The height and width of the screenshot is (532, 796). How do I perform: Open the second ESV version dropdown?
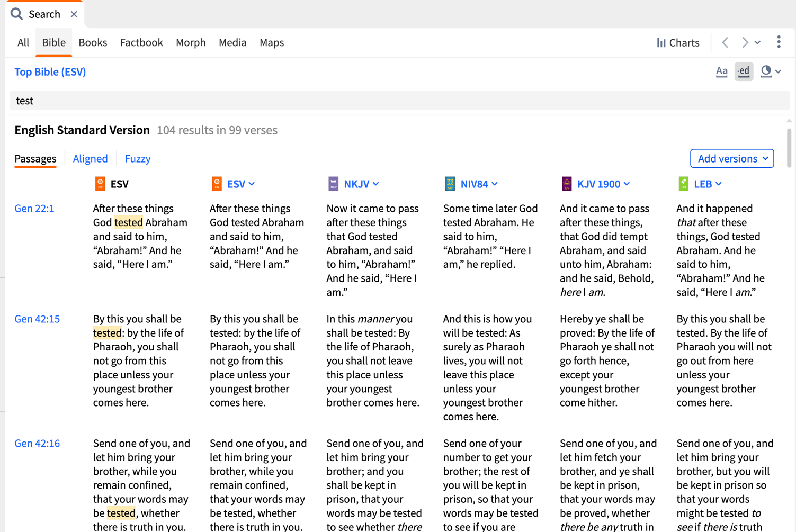click(242, 184)
